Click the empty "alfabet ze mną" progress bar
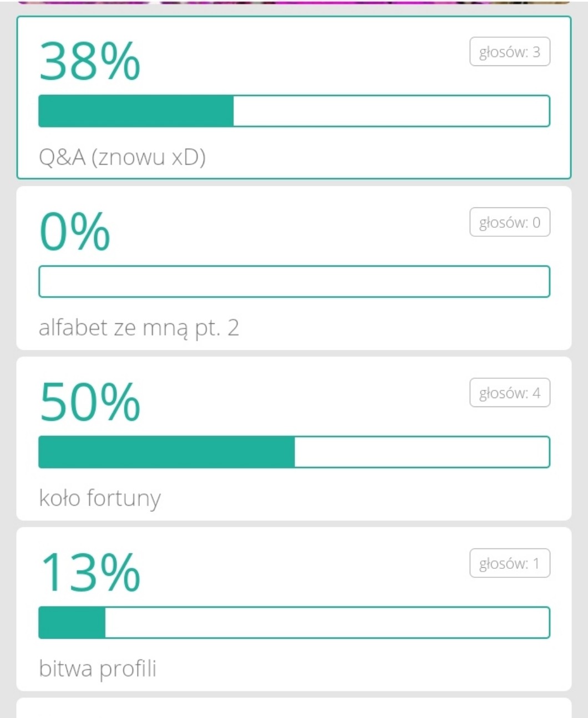 coord(294,282)
